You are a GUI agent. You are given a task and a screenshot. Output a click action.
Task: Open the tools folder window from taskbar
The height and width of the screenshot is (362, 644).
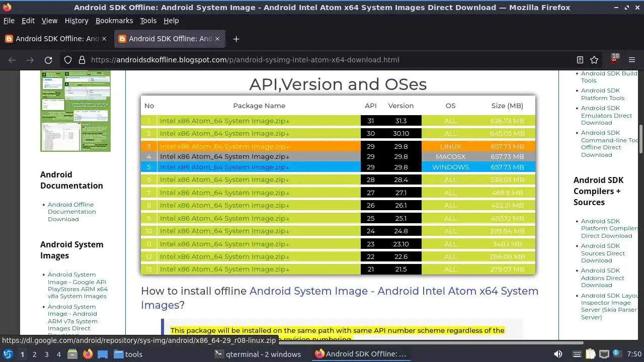pos(128,354)
